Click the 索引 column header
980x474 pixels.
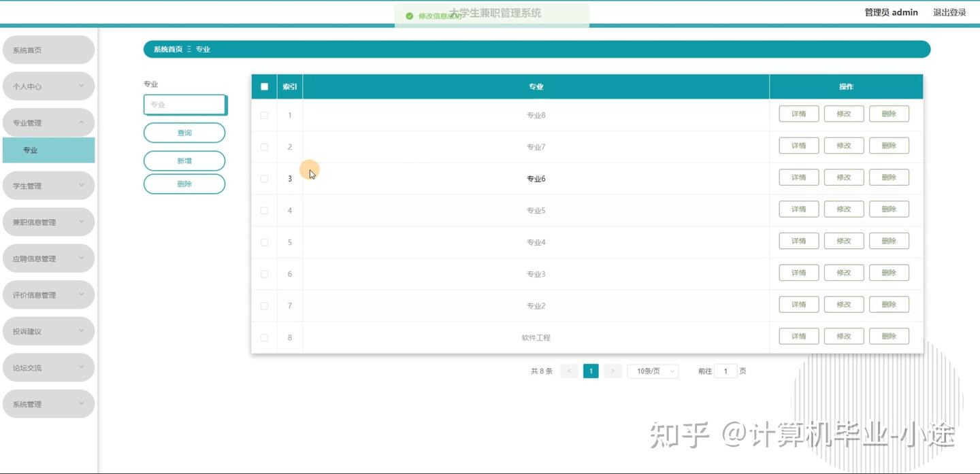290,86
